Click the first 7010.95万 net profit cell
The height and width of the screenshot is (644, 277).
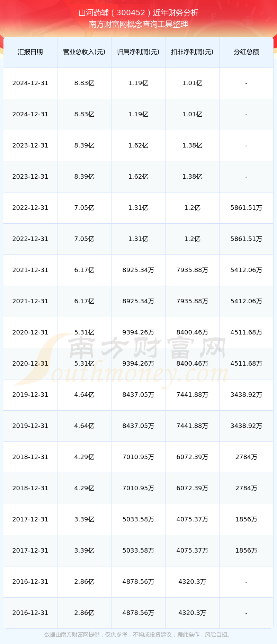click(x=138, y=457)
